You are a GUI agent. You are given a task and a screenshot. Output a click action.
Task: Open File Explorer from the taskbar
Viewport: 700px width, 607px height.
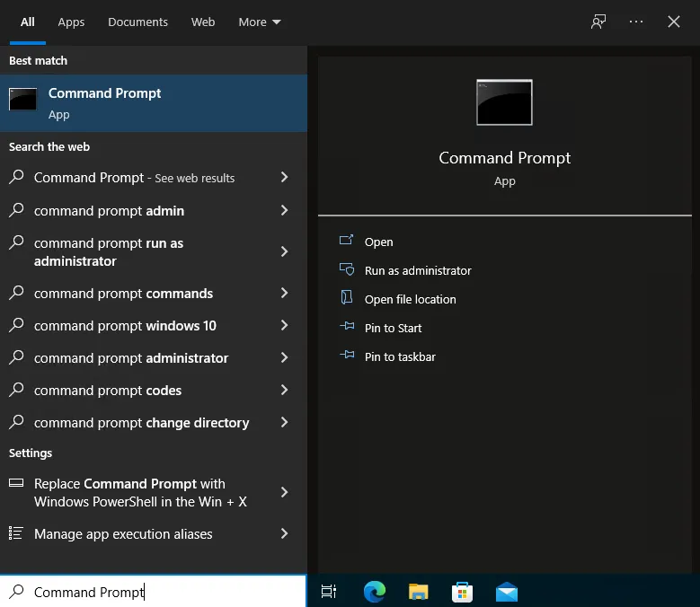[x=419, y=592]
